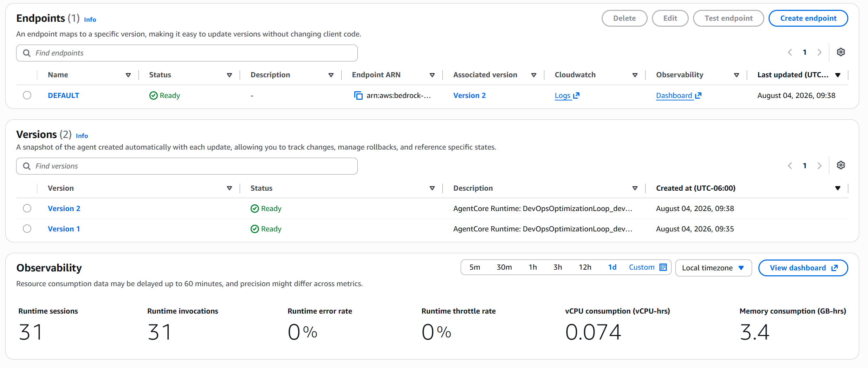Click the vCPU consumption value 0.074
868x368 pixels.
593,332
